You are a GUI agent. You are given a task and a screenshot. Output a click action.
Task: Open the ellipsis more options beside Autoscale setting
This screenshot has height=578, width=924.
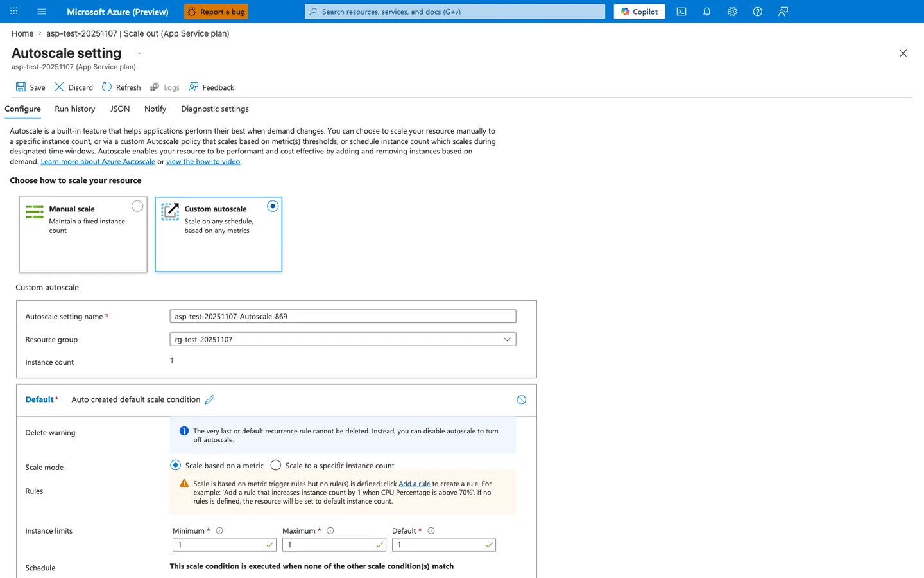point(139,53)
